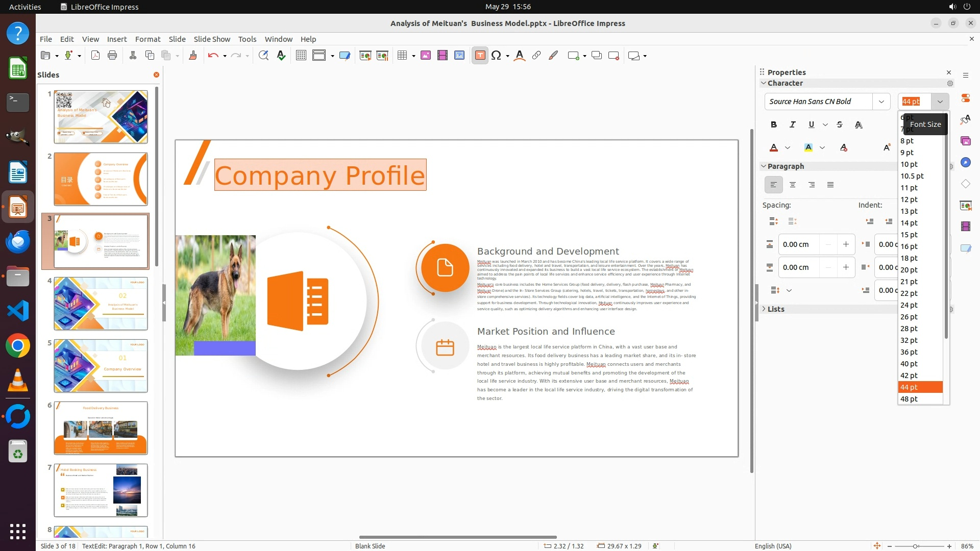Click the font color swatch button
This screenshot has width=980, height=551.
pos(773,147)
